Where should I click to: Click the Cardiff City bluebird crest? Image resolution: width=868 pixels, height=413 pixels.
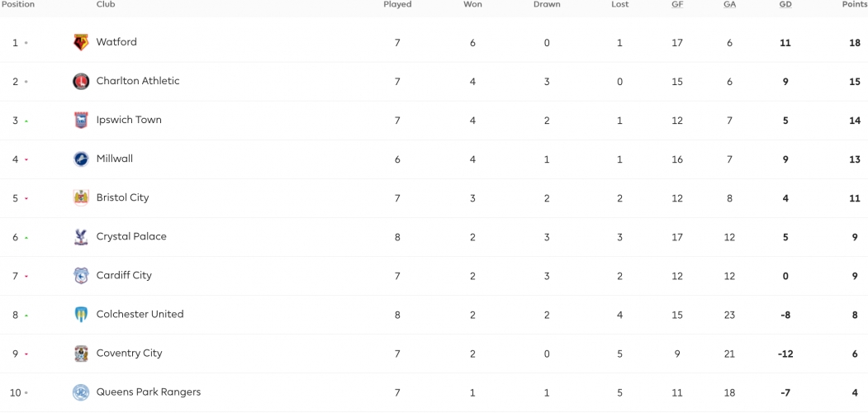tap(81, 276)
